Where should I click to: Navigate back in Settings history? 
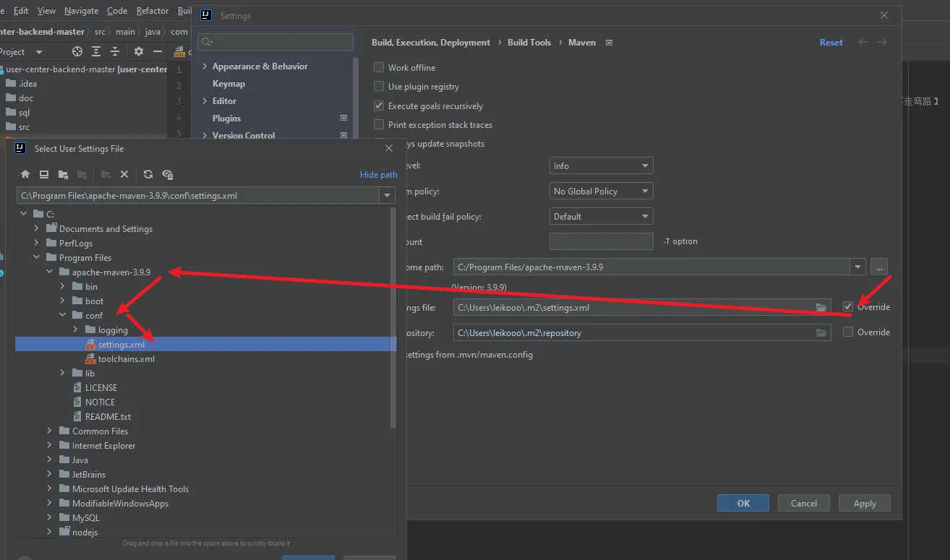863,42
